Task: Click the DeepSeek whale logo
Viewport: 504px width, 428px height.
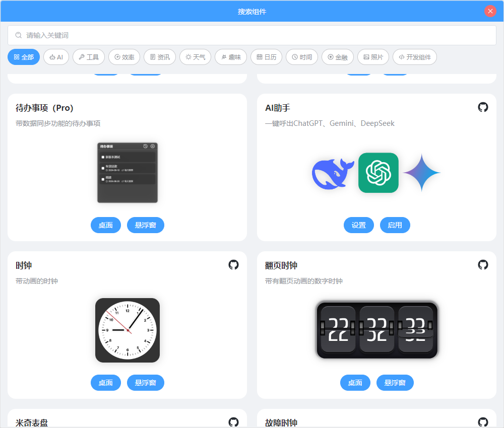Action: pos(333,173)
